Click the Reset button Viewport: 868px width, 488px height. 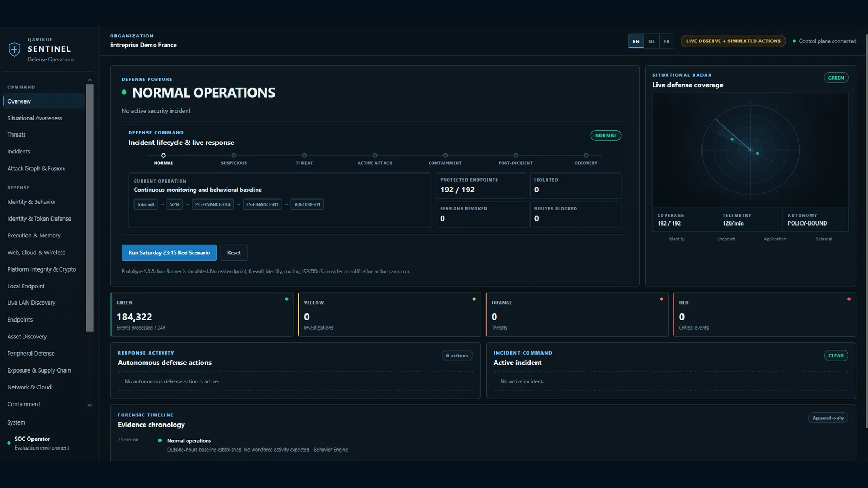click(234, 253)
